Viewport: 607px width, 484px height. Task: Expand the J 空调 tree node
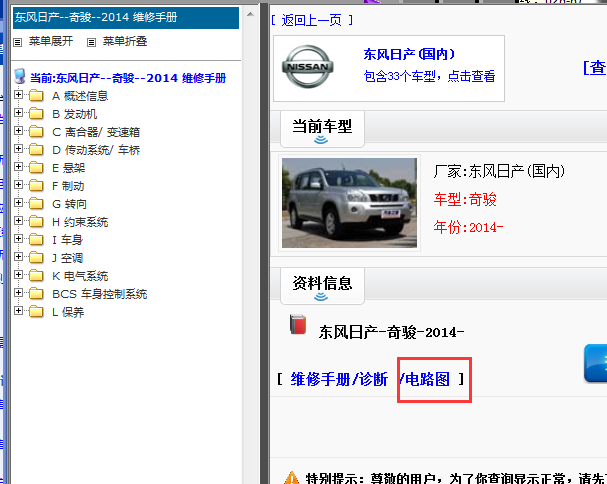point(18,257)
